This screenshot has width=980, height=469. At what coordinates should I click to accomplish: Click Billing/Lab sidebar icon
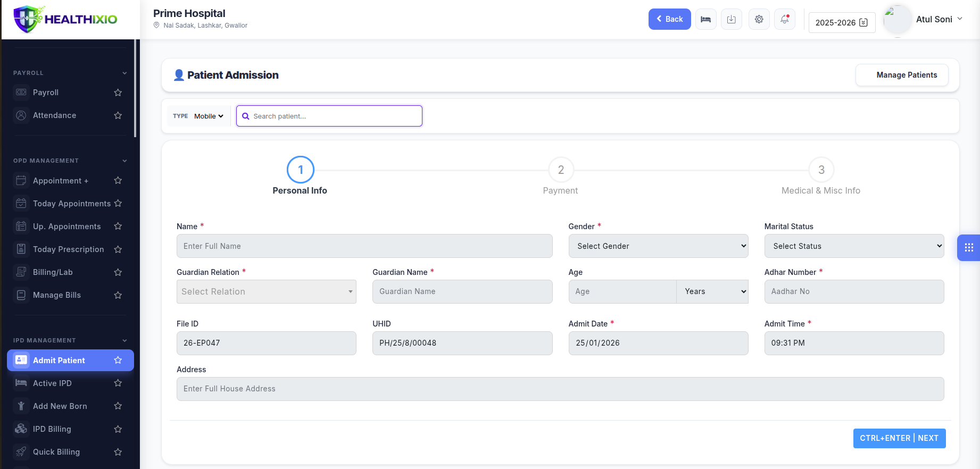[21, 272]
